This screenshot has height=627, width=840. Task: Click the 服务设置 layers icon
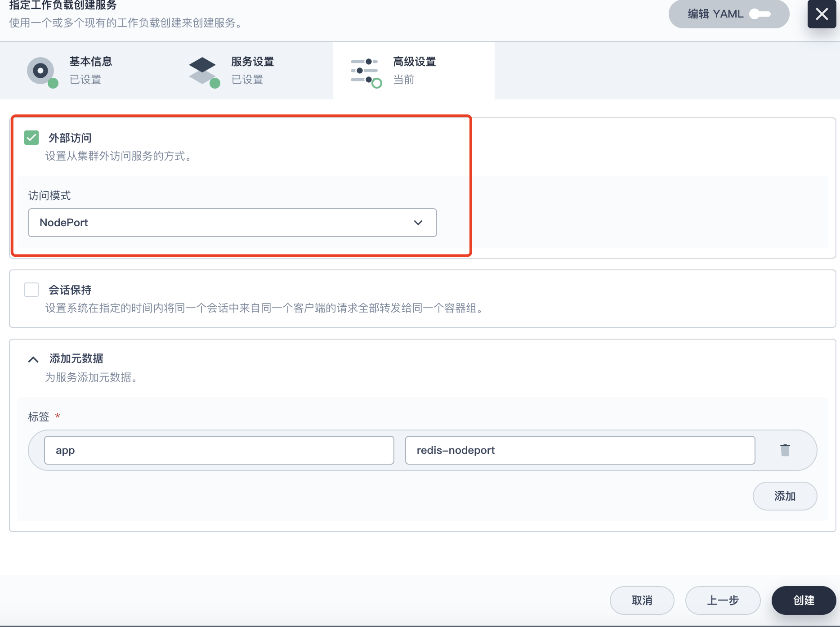pyautogui.click(x=204, y=72)
